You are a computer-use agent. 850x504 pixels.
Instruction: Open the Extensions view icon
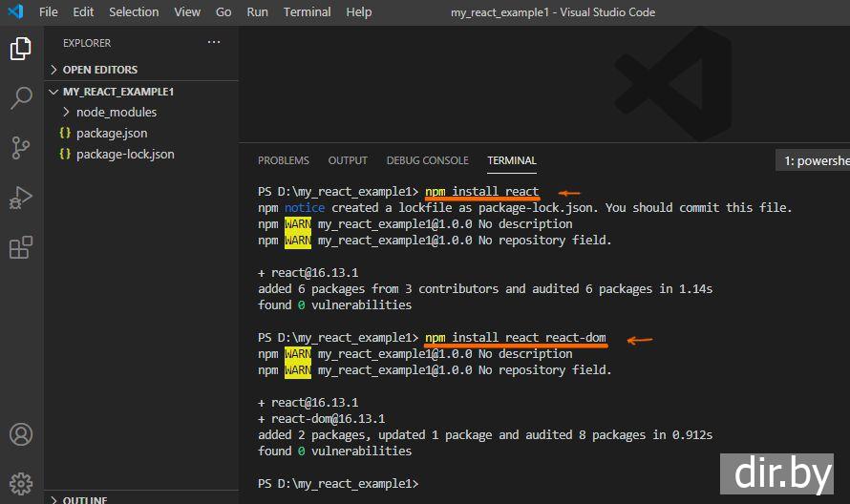(x=21, y=248)
